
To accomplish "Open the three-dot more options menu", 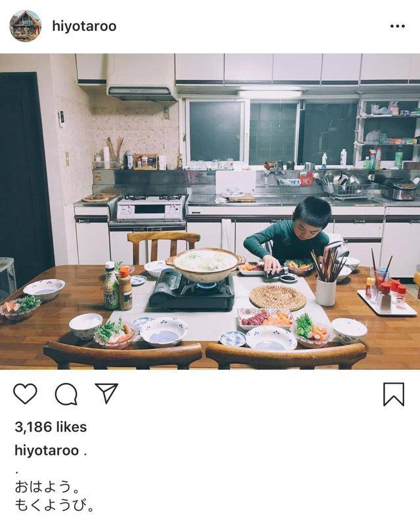I will point(398,26).
